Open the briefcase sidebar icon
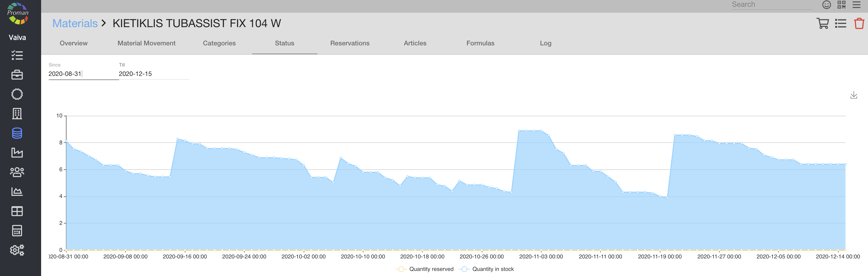868x276 pixels. click(x=17, y=75)
